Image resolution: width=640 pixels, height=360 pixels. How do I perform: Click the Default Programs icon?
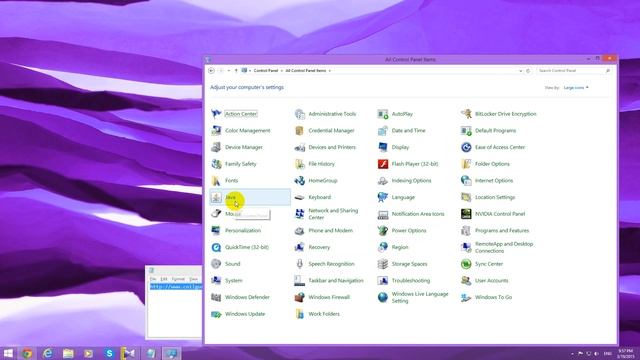(466, 131)
